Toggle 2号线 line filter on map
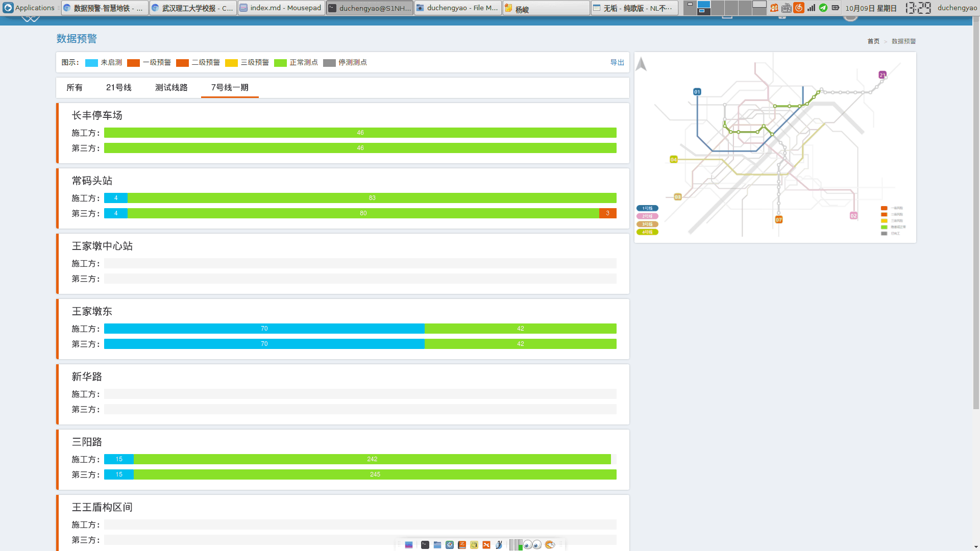Screen dimensions: 980x551 647,216
